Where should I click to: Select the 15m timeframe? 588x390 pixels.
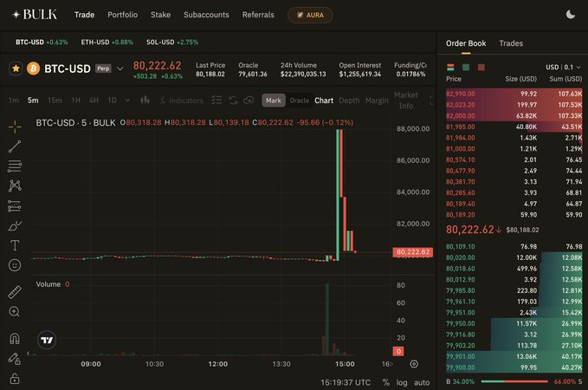click(55, 101)
